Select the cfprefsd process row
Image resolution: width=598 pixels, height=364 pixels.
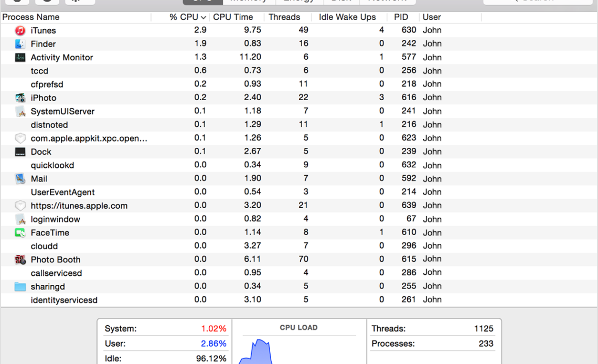[298, 84]
